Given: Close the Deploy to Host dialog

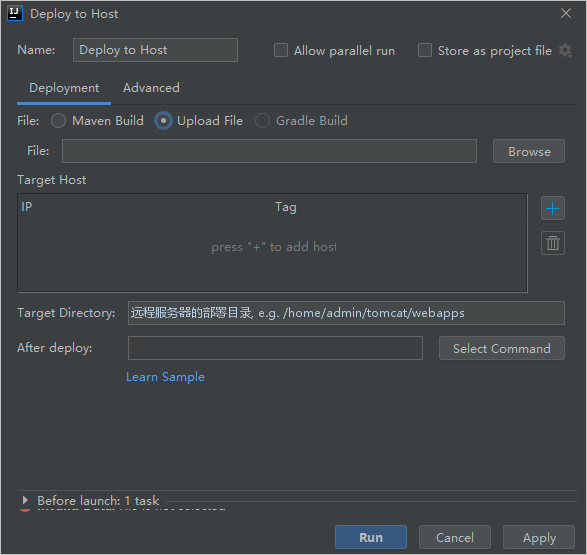Looking at the screenshot, I should coord(566,13).
